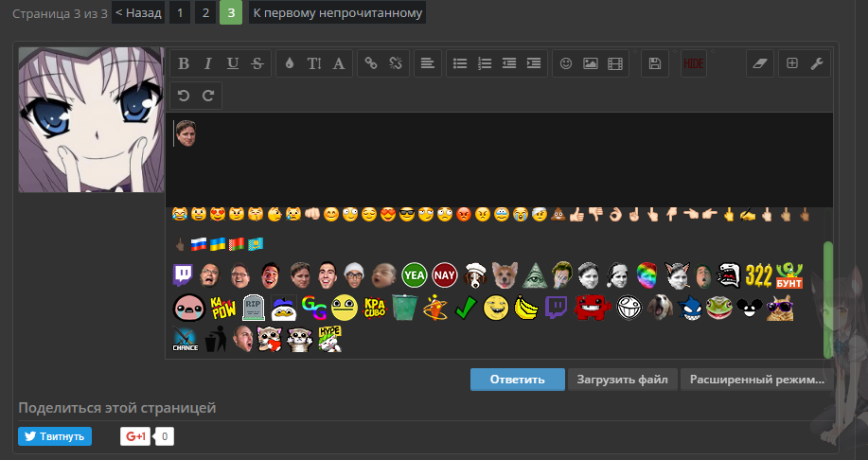Insert the CHANCE crossed swords emote
Image resolution: width=868 pixels, height=460 pixels.
[185, 339]
